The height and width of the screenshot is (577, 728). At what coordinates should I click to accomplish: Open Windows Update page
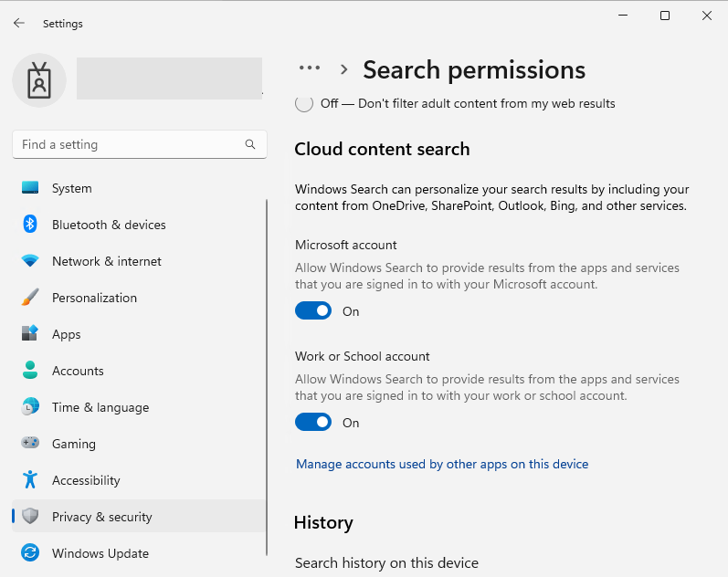point(139,553)
